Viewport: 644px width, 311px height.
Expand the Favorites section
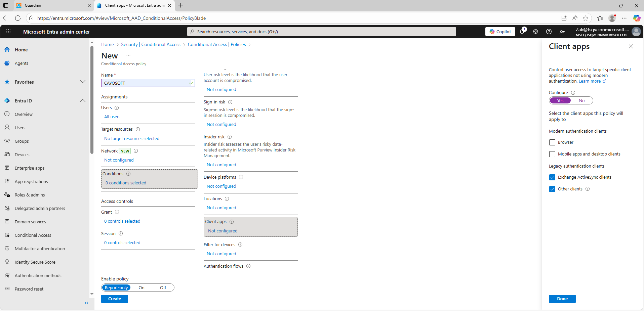83,82
